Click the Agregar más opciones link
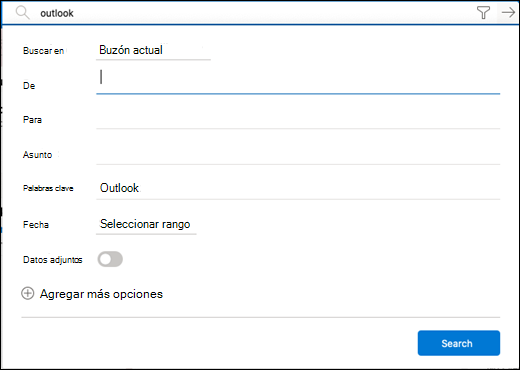Image resolution: width=520 pixels, height=370 pixels. coord(101,294)
